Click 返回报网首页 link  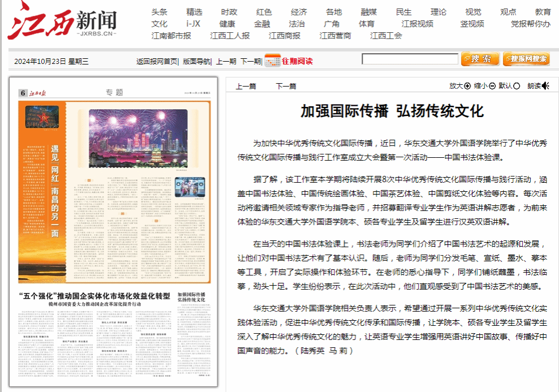(x=157, y=61)
